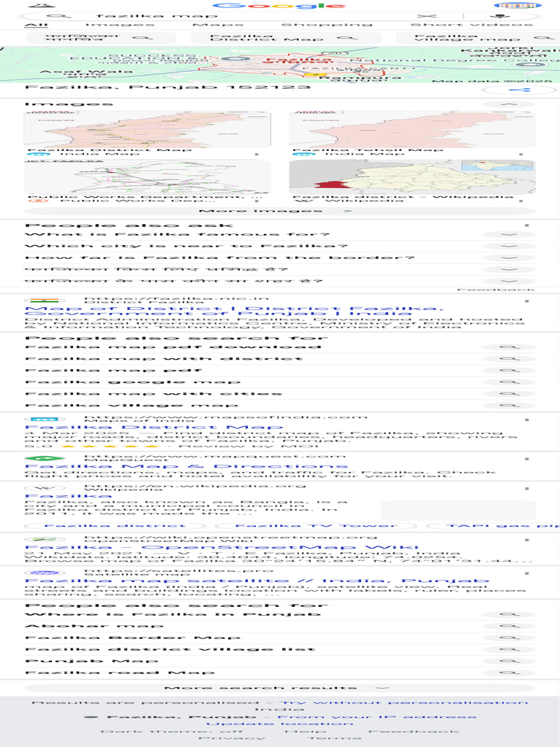The image size is (560, 747).
Task: Click the 'Update location' link
Action: [x=279, y=724]
